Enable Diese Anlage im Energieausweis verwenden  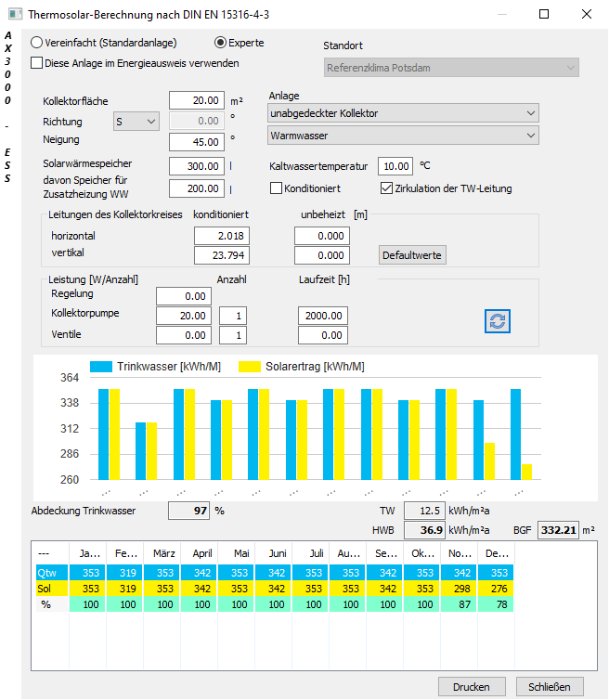pos(36,63)
